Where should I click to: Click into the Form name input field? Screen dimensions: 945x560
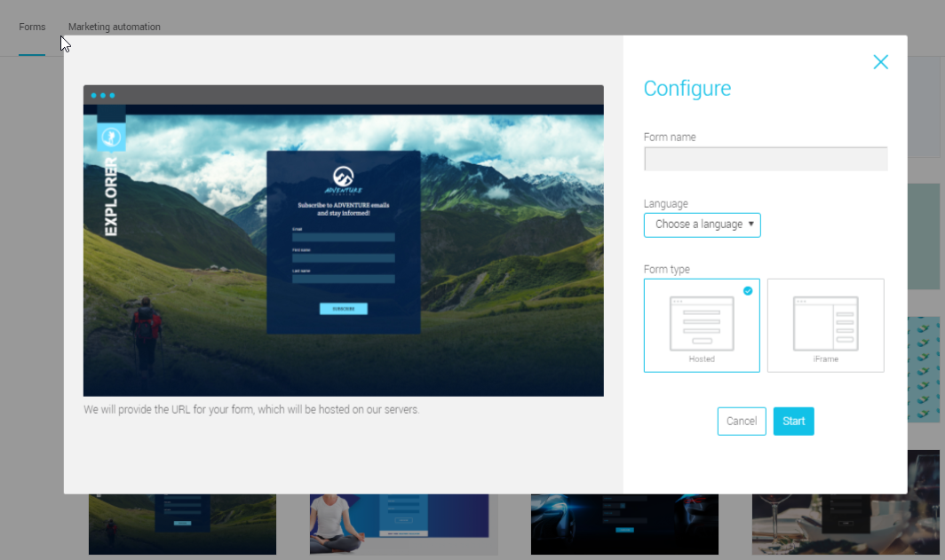point(765,159)
